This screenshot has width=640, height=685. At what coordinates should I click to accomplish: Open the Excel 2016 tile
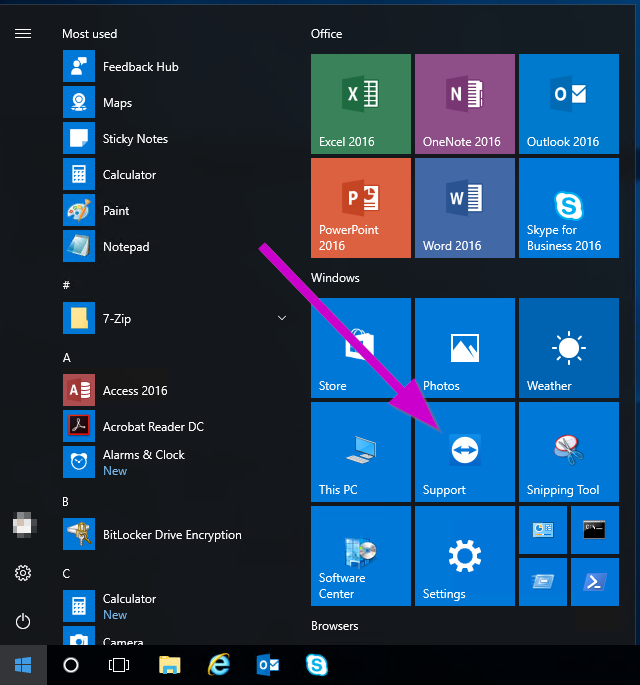click(361, 104)
